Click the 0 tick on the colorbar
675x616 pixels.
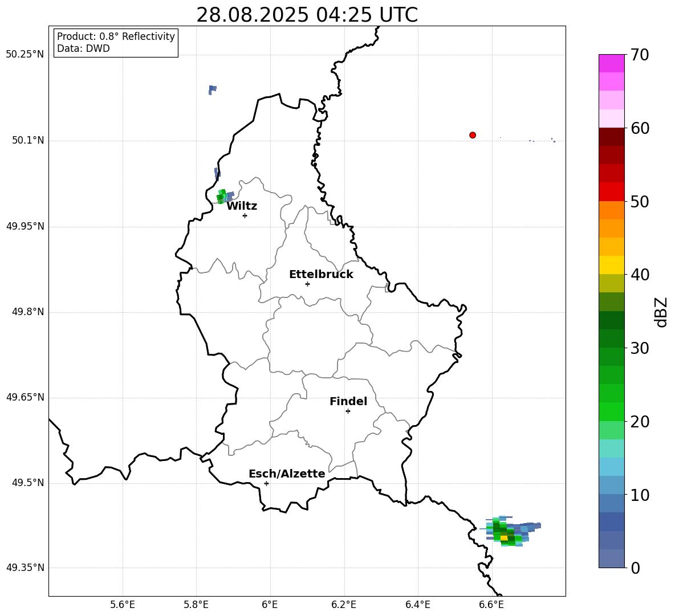pos(636,568)
